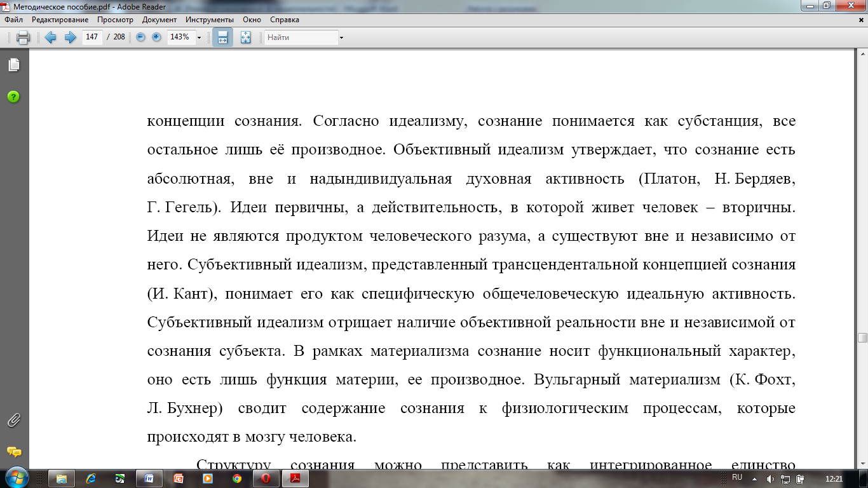Image resolution: width=868 pixels, height=488 pixels.
Task: Click the vertical scrollbar thumb
Action: tap(862, 337)
